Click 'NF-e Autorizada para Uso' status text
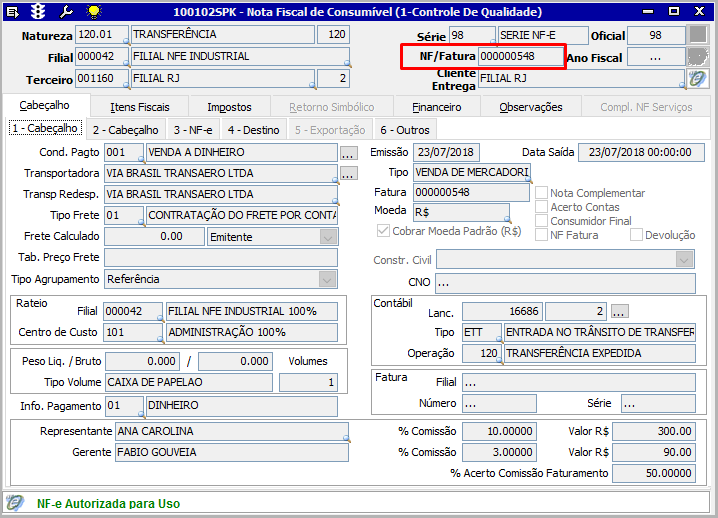 (x=109, y=504)
